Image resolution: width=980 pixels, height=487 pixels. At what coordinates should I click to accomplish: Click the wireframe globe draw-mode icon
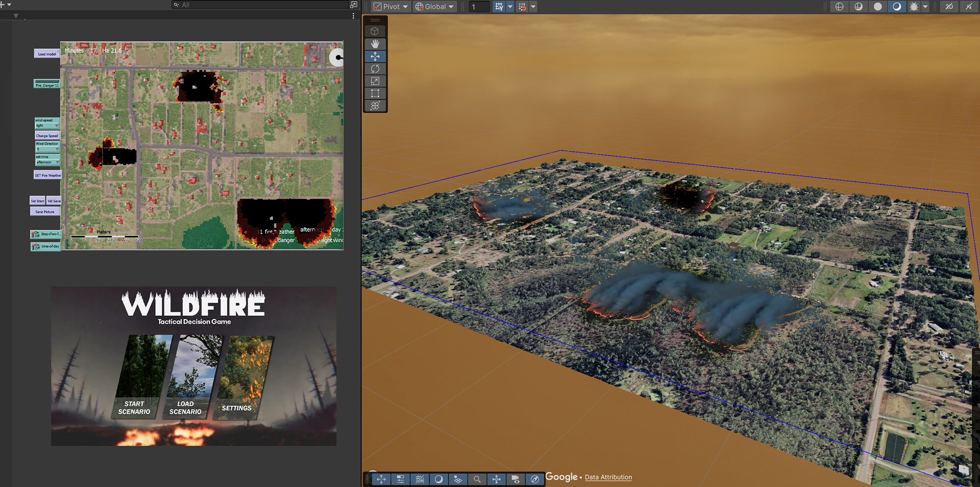click(839, 7)
